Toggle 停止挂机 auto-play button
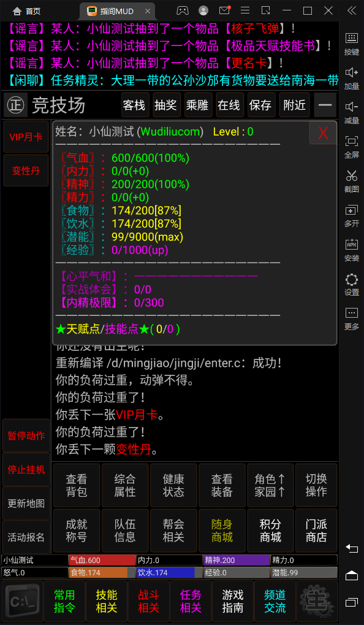Screen dimensions: 364x625 [26, 469]
